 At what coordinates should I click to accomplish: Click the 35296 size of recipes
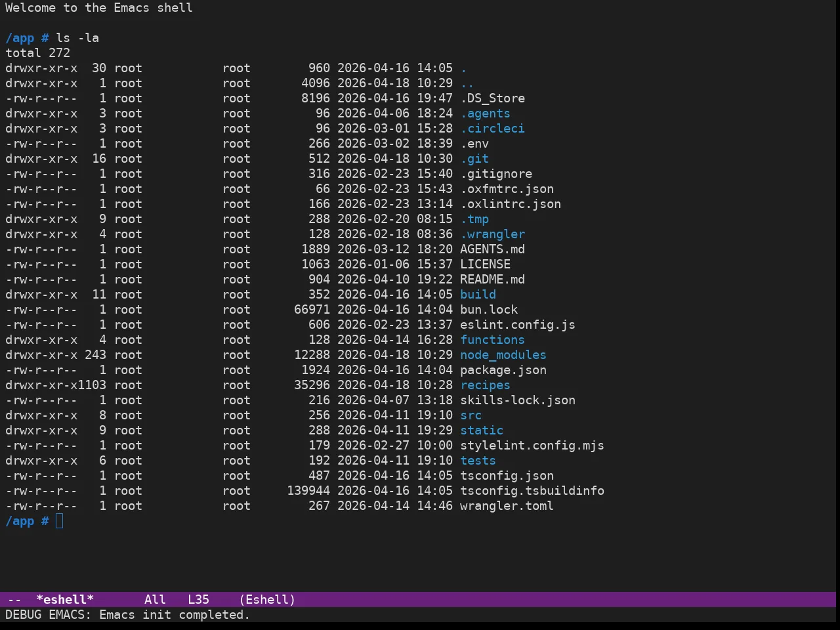(312, 385)
